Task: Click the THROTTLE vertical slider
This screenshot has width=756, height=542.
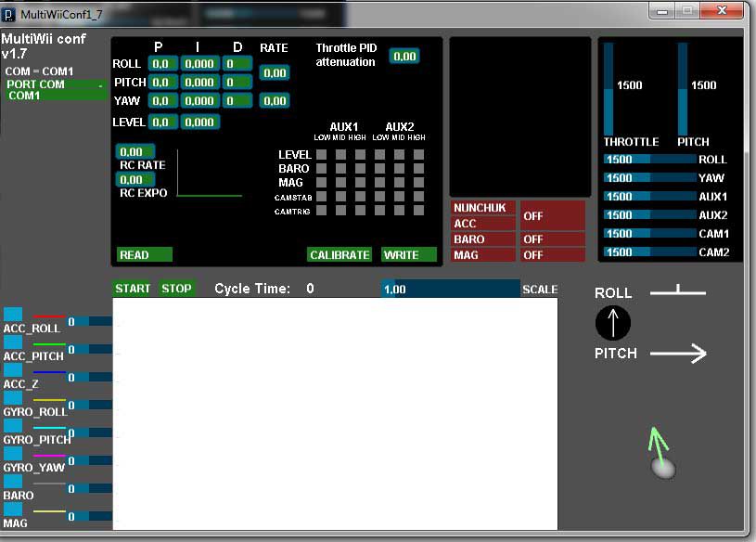Action: 609,89
